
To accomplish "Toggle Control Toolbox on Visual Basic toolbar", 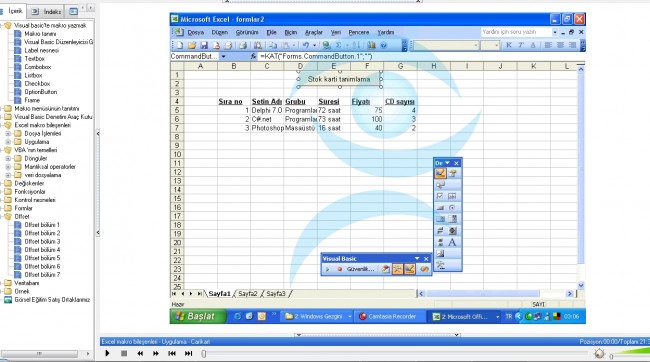I will point(398,270).
